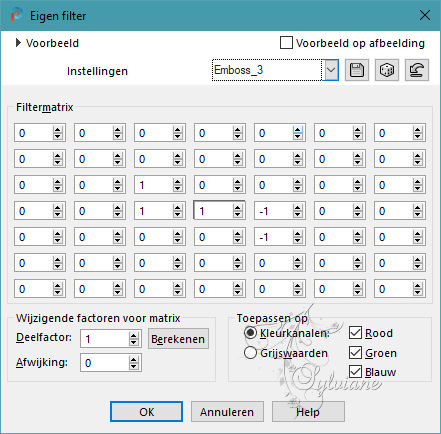The height and width of the screenshot is (434, 441).
Task: Confirm the filter with OK
Action: coord(147,412)
